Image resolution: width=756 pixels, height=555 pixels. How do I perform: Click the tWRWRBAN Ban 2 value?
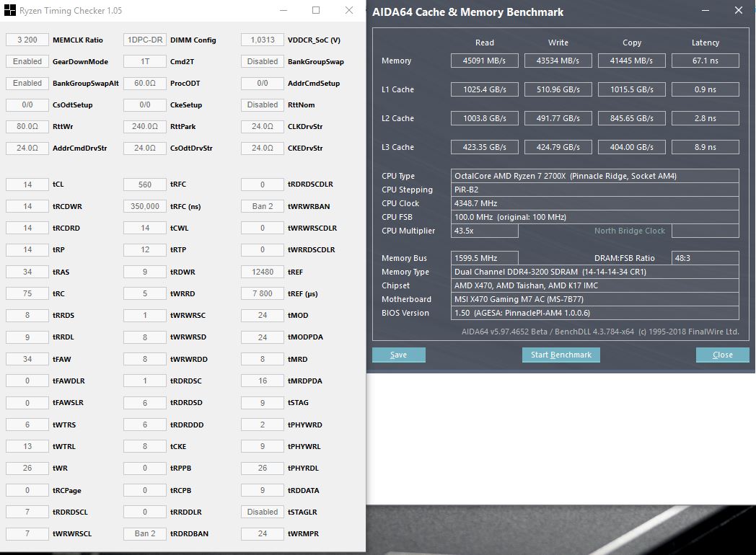click(x=263, y=207)
